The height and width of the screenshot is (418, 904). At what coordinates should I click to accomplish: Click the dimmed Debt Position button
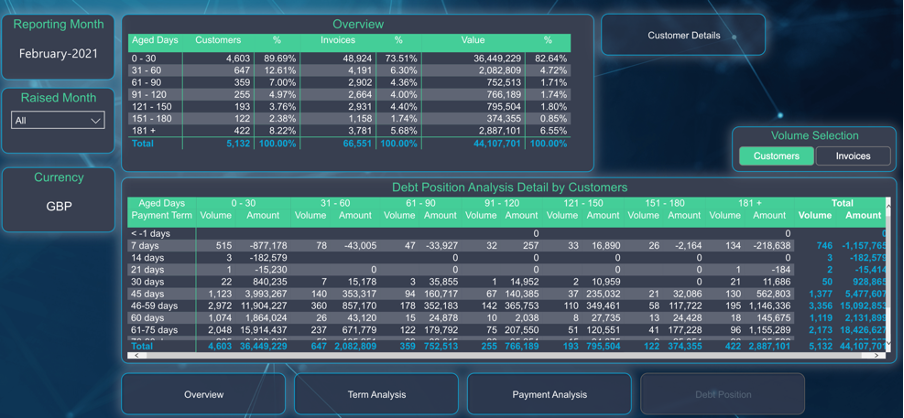[x=722, y=394]
